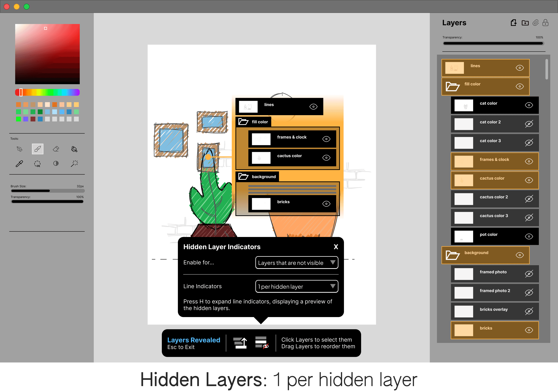Hide the cat color layer
Screen dimensions: 558x392
(x=529, y=105)
